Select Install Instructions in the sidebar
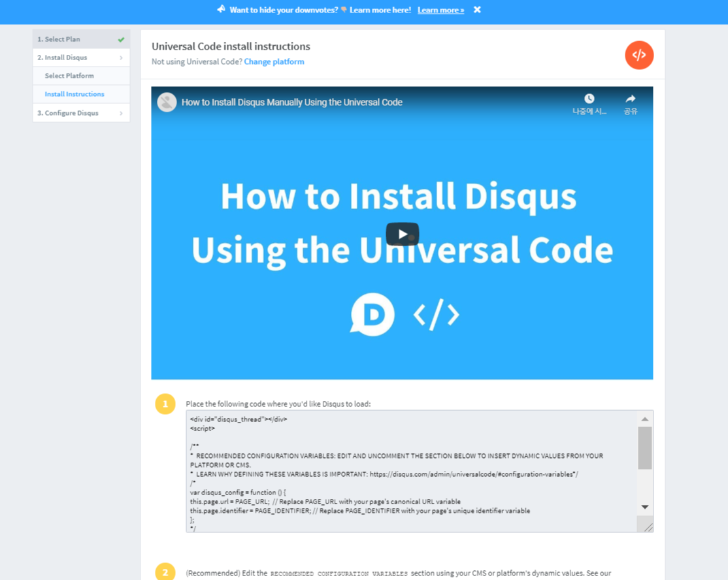 click(81, 94)
